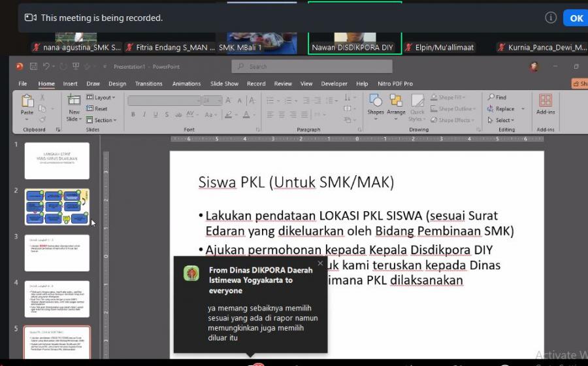Toggle Align Right paragraph alignment

point(293,114)
